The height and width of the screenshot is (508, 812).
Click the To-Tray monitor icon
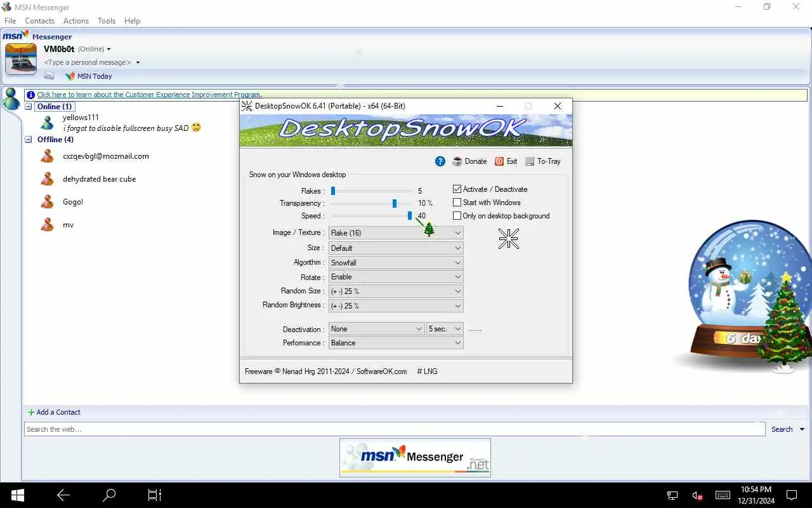pyautogui.click(x=530, y=161)
